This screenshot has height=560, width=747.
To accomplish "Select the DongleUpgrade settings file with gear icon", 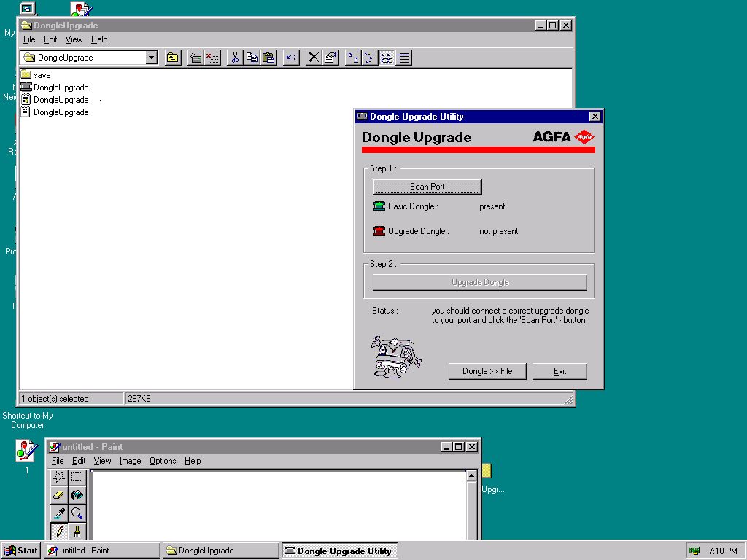I will tap(55, 99).
